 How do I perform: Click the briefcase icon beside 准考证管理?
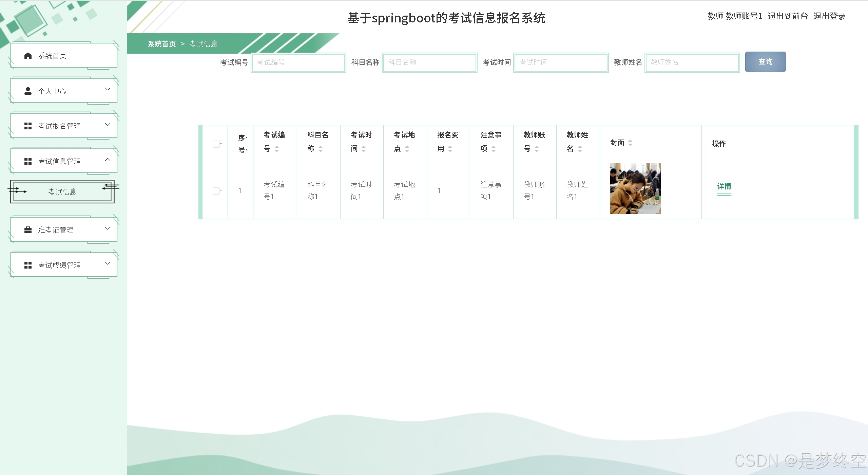[28, 230]
